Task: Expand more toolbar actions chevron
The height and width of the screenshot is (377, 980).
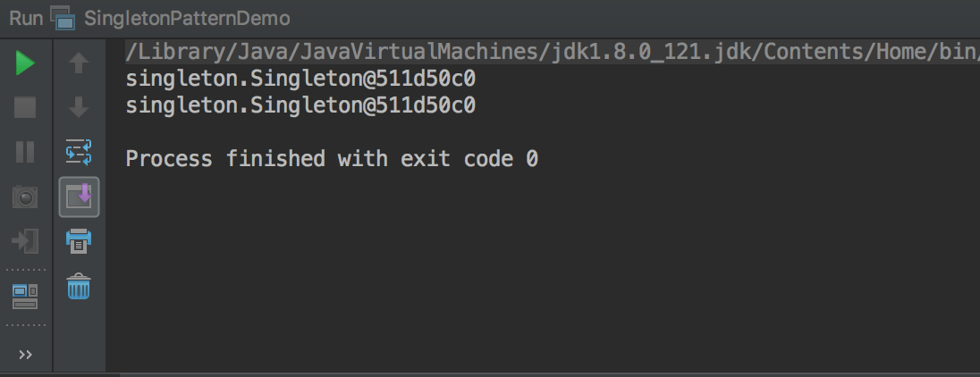Action: pos(25,355)
